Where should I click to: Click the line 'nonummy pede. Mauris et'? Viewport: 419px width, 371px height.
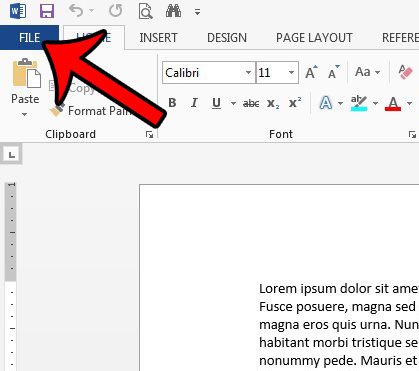[338, 361]
